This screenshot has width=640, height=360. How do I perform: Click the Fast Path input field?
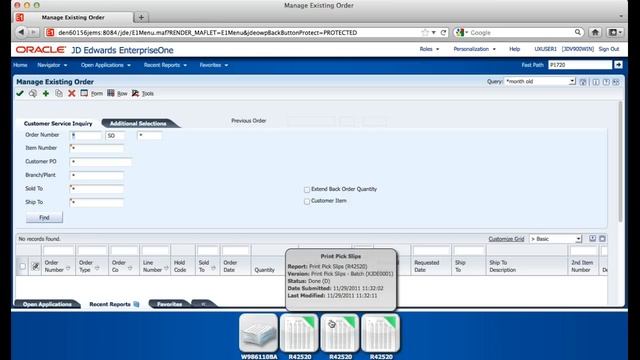click(580, 65)
